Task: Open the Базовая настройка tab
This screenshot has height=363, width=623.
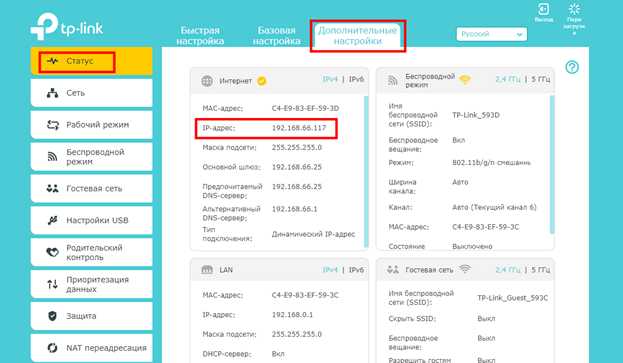Action: click(x=277, y=36)
